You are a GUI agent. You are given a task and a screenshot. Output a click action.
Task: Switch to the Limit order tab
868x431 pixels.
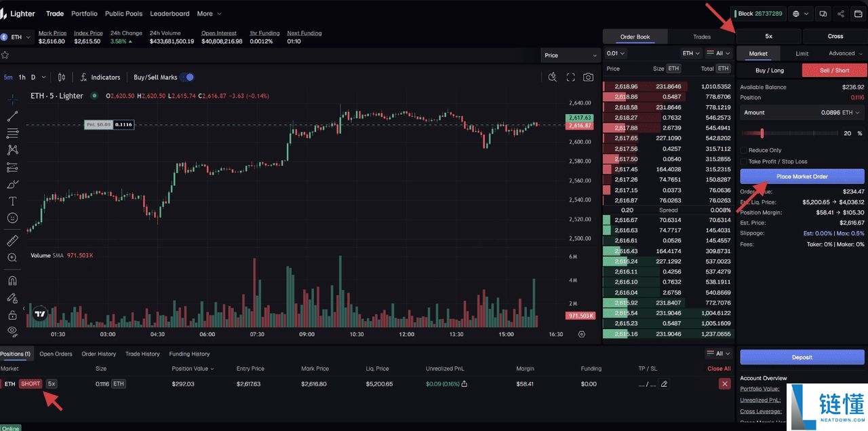(x=802, y=54)
